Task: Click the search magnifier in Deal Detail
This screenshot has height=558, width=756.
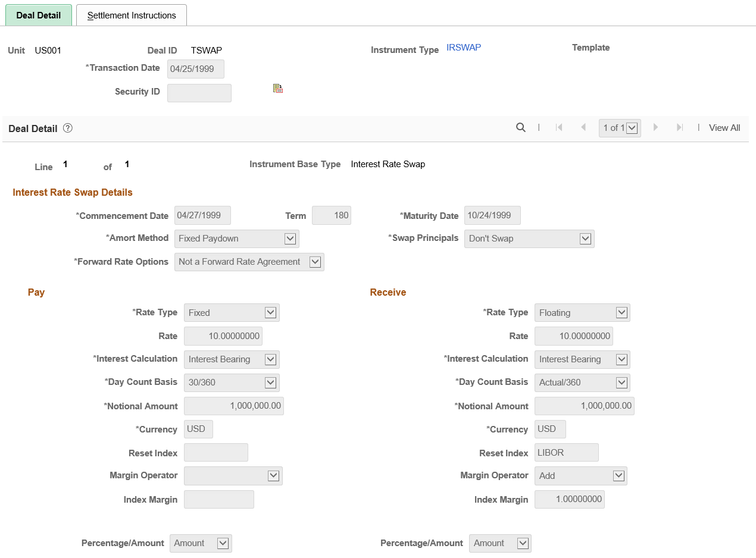Action: click(x=521, y=127)
